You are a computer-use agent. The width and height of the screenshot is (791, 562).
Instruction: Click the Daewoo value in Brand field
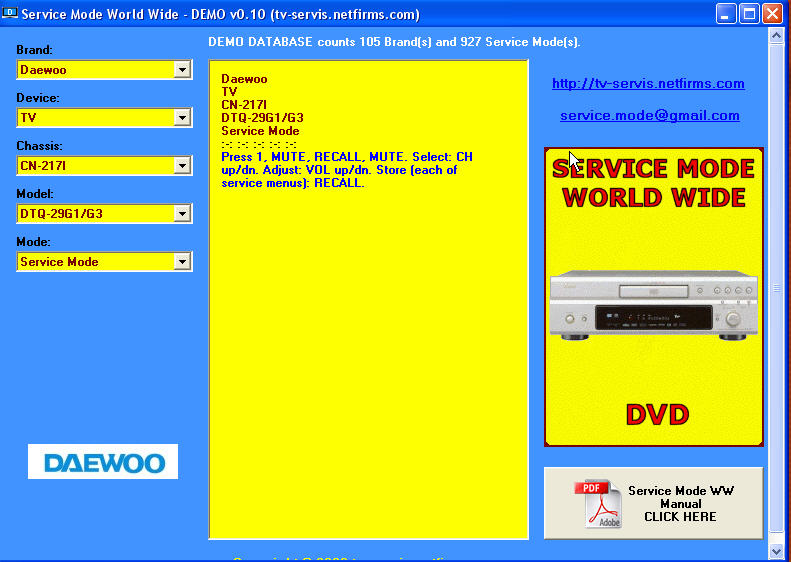[x=43, y=70]
